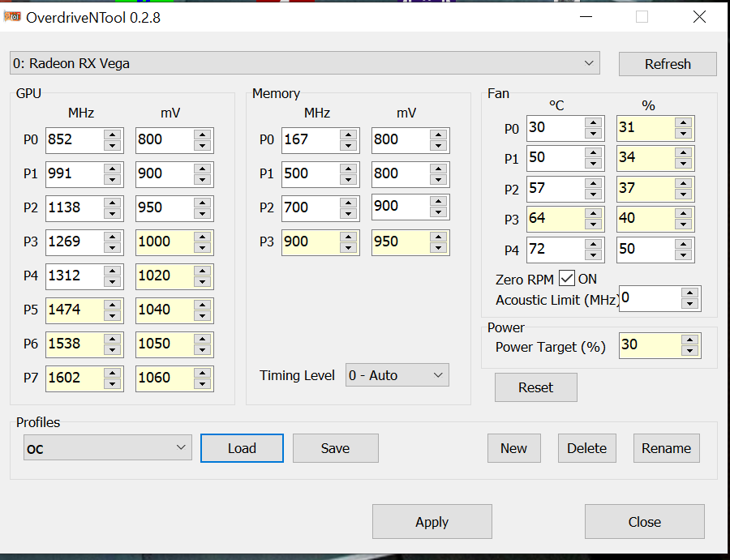
Task: Click the Close button at bottom
Action: click(644, 521)
